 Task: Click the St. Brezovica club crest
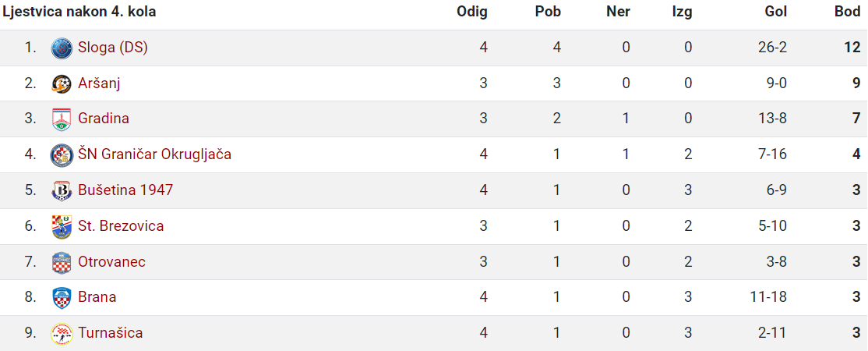(62, 226)
